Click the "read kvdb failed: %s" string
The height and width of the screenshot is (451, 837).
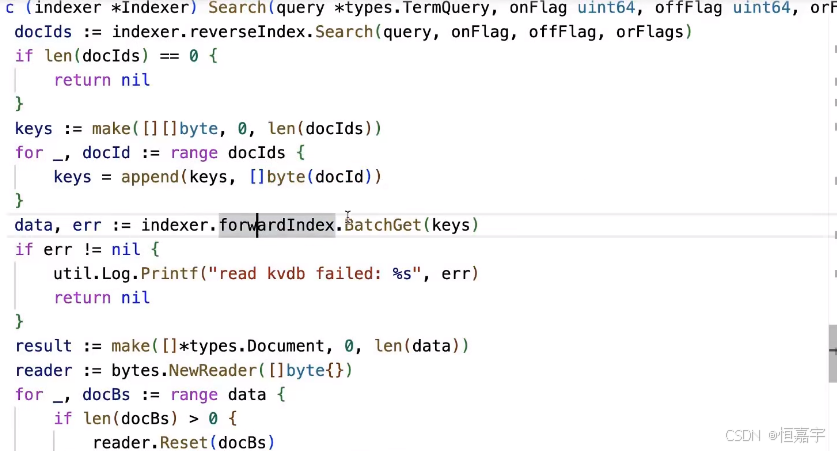click(x=315, y=274)
